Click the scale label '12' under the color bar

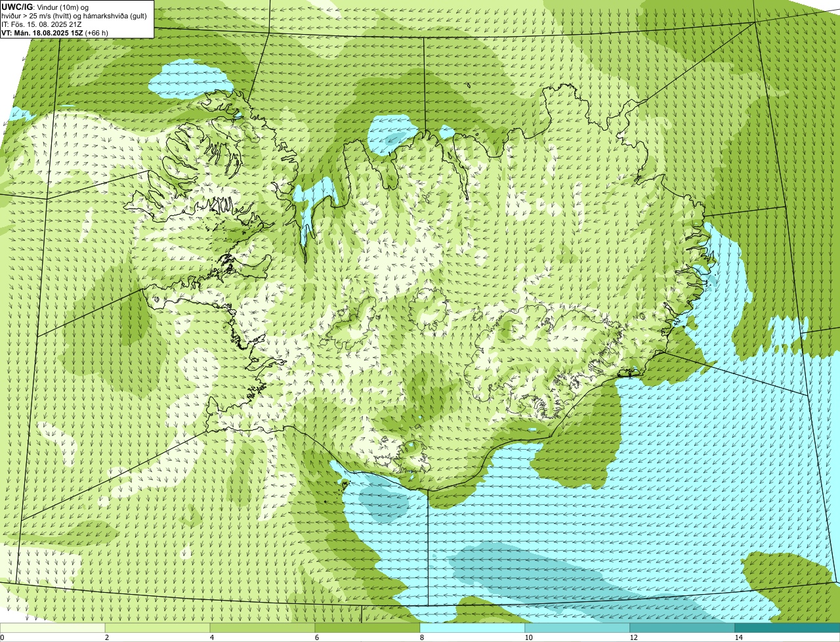point(633,637)
